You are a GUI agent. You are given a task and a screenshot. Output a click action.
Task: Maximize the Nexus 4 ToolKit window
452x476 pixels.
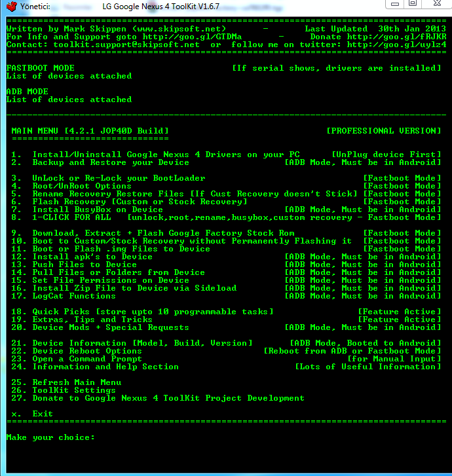tap(413, 4)
